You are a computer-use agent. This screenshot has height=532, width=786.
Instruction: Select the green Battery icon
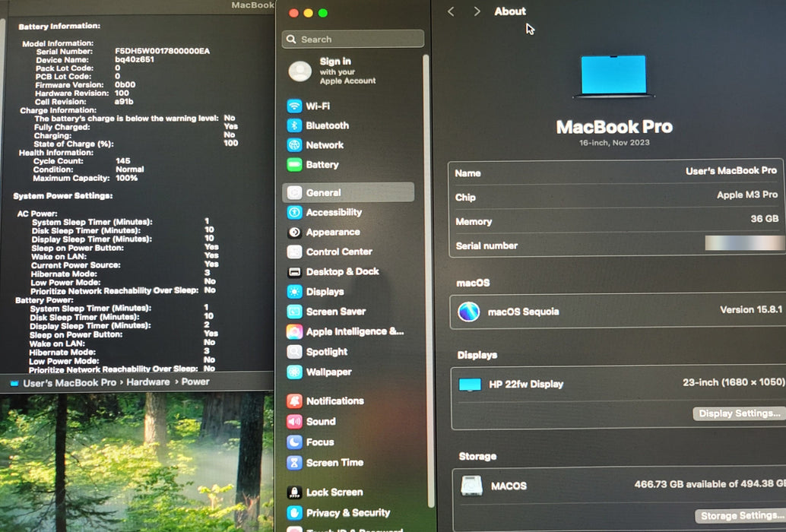point(294,164)
